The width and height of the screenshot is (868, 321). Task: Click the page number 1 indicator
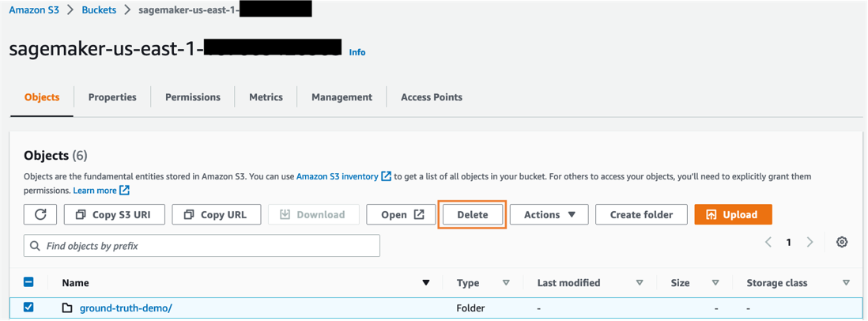(x=789, y=242)
